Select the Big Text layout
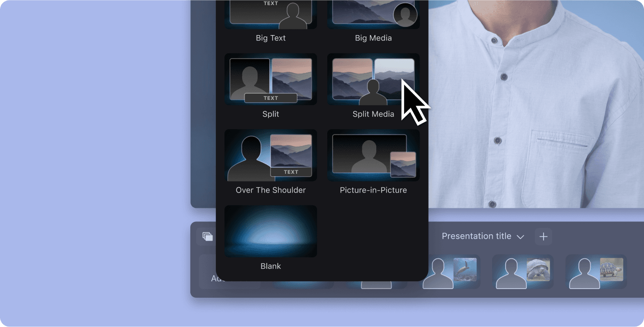 [x=271, y=14]
